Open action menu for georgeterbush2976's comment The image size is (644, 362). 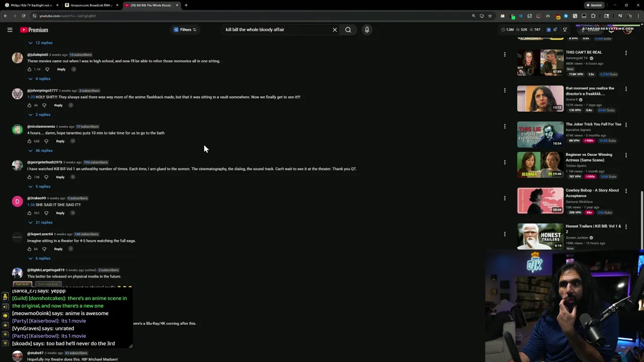click(505, 162)
